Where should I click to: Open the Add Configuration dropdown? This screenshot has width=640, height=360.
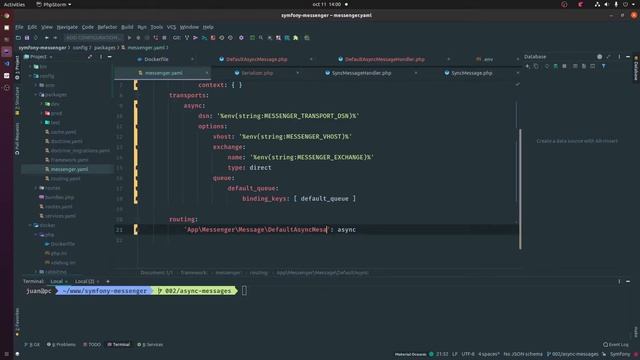tap(93, 38)
